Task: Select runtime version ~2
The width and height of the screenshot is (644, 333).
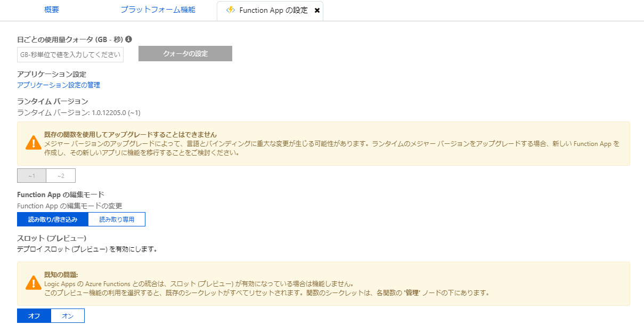Action: tap(61, 176)
